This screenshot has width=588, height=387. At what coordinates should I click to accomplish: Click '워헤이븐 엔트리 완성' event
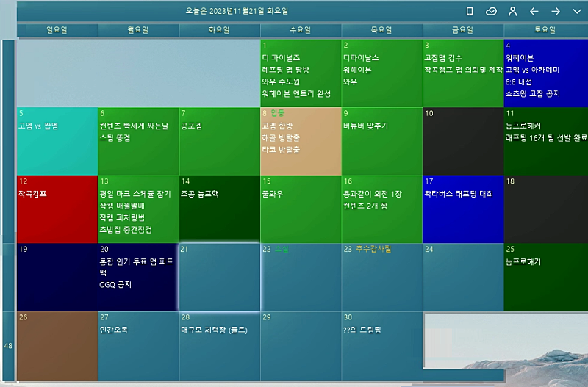tap(296, 94)
